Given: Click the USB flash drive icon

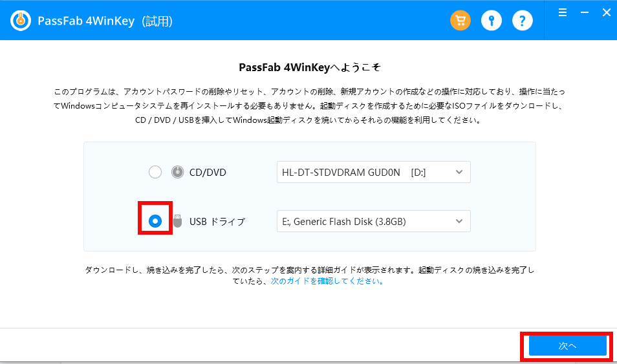Looking at the screenshot, I should click(x=178, y=221).
